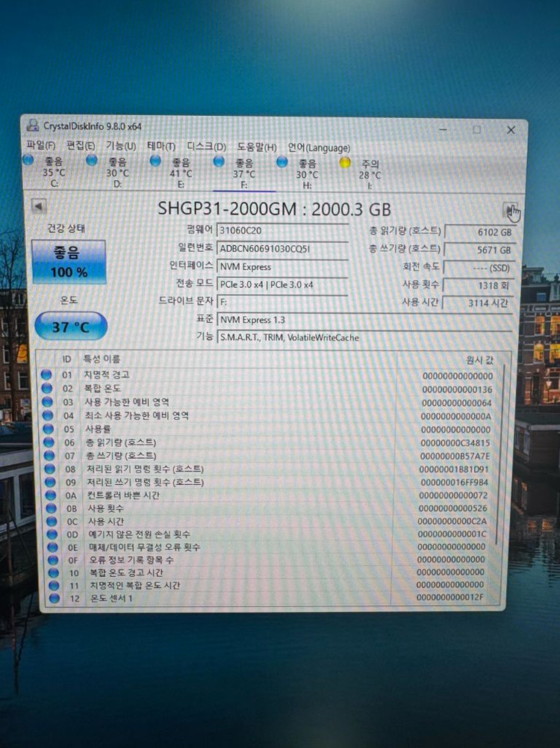Screen dimensions: 560x748
Task: Go to next disk with right arrow
Action: click(510, 209)
